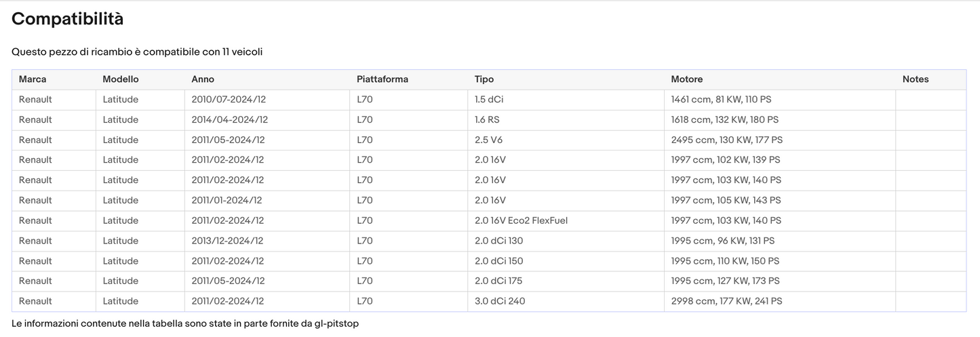Click the Marca column header

click(33, 79)
